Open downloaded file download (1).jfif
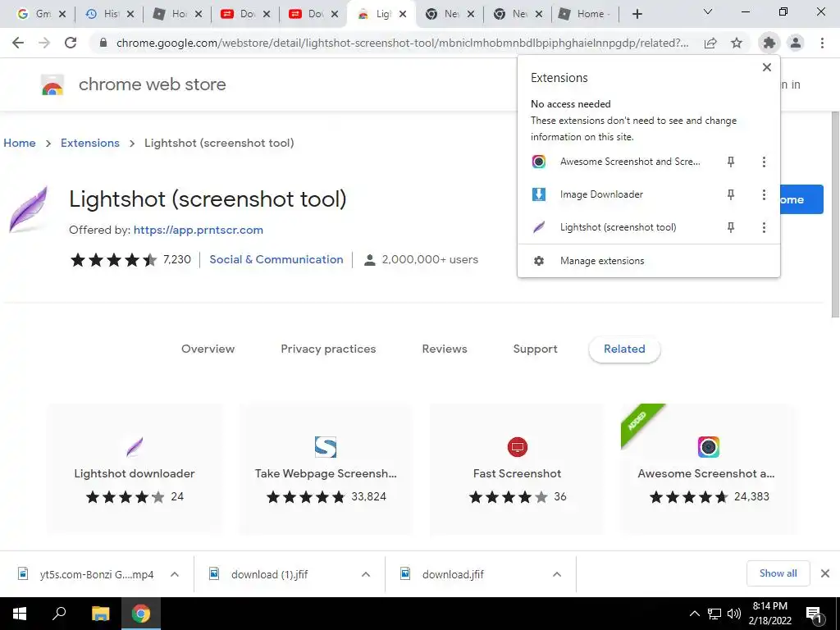840x630 pixels. pyautogui.click(x=269, y=574)
